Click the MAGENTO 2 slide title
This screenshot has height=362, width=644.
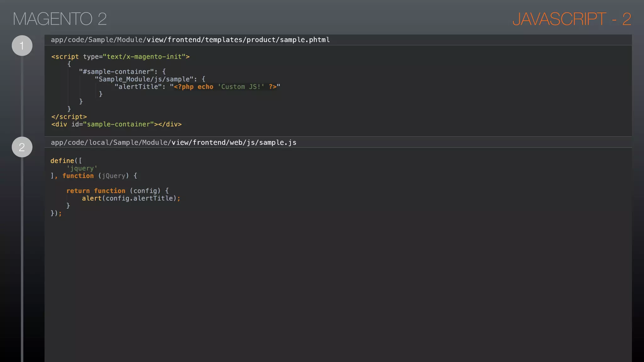[x=60, y=19]
